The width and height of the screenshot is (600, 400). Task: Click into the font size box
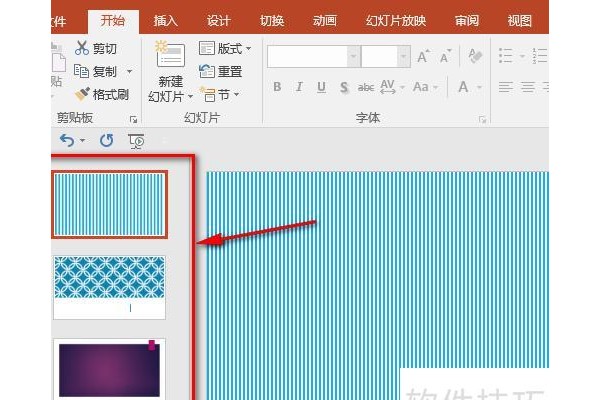[x=379, y=57]
